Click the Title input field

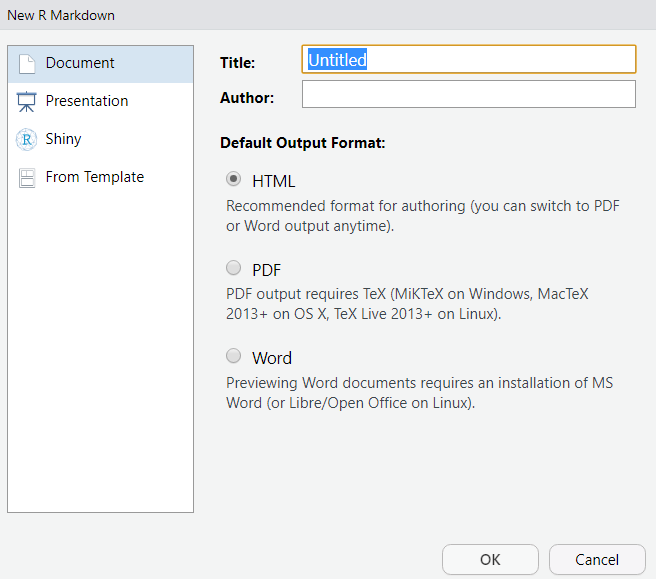469,59
